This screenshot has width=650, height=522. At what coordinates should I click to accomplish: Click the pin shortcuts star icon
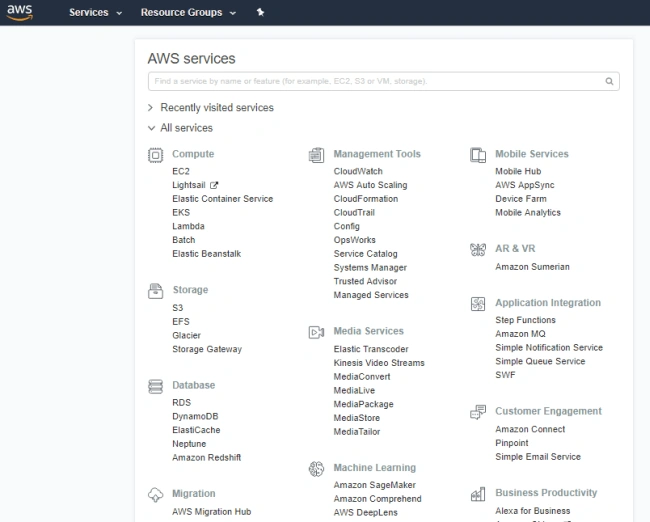point(260,12)
